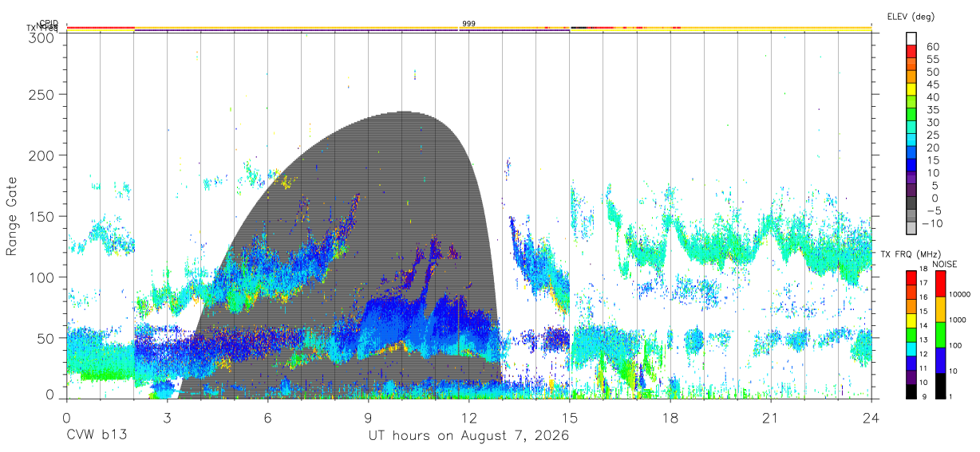Click the 60 label on ELEV scale
Image resolution: width=980 pixels, height=452 pixels.
(933, 47)
